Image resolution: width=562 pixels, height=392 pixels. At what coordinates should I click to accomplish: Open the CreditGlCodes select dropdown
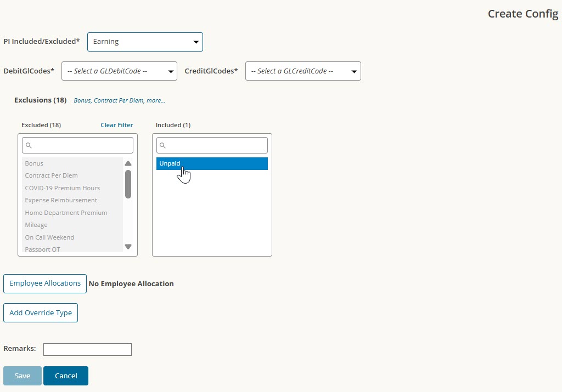pos(303,71)
